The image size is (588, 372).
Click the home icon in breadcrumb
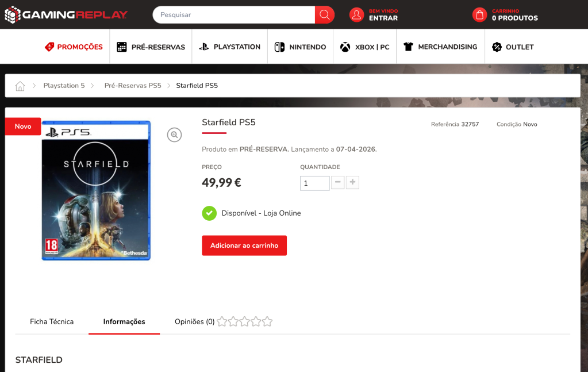click(20, 86)
